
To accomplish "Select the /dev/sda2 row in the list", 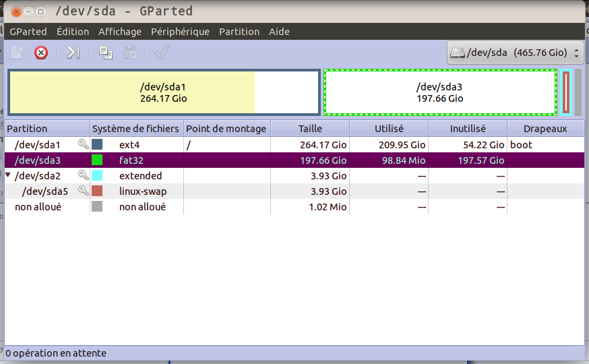I will [294, 175].
